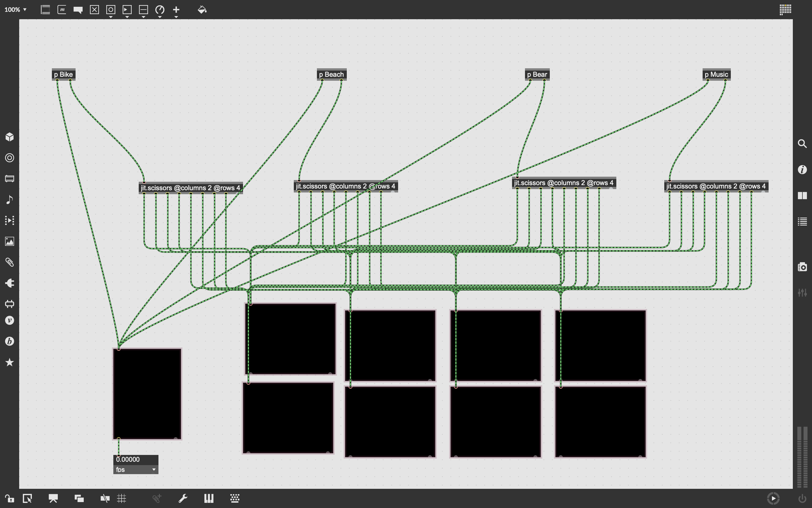The width and height of the screenshot is (812, 508).
Task: Click the calendar grid icon at top right
Action: pos(785,9)
